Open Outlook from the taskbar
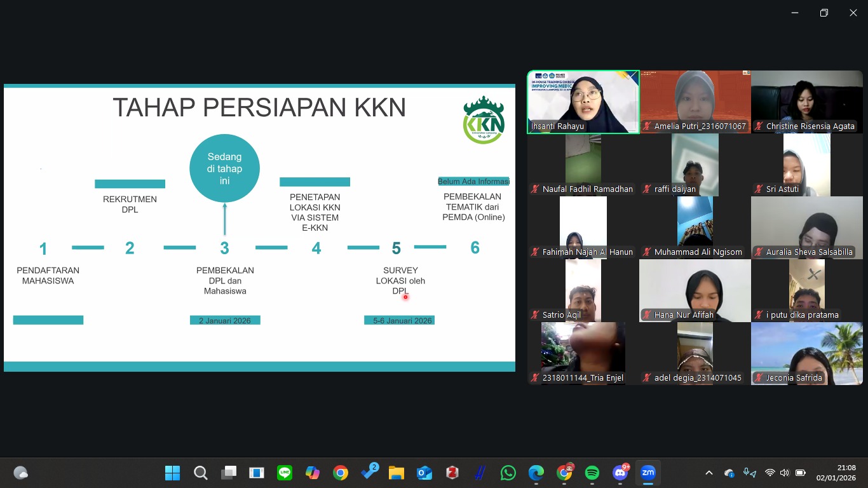The width and height of the screenshot is (868, 488). (424, 473)
